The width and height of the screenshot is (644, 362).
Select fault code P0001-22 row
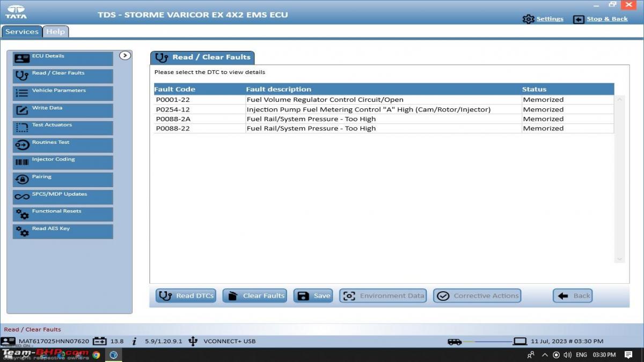click(x=384, y=100)
